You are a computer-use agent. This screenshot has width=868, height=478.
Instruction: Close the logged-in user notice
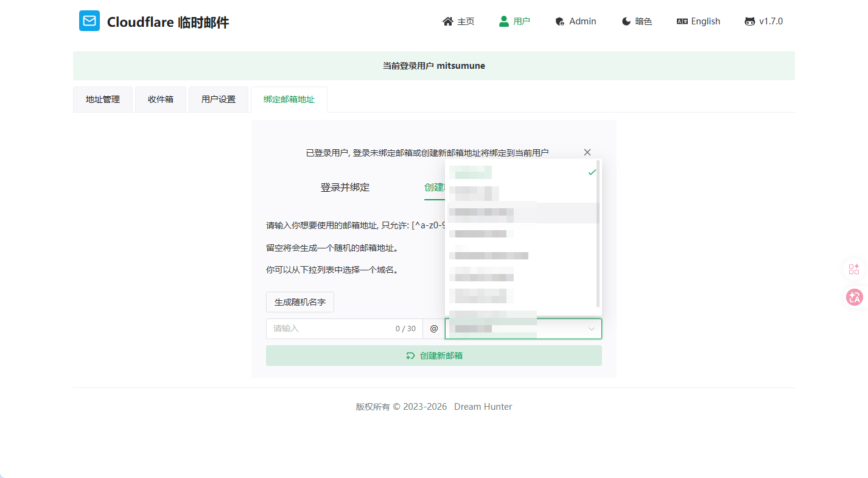pyautogui.click(x=587, y=152)
